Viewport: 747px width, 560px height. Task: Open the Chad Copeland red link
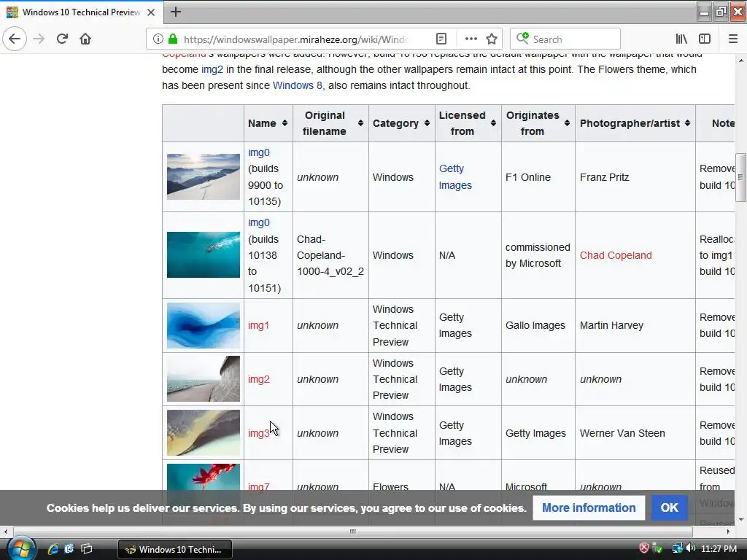pos(616,255)
